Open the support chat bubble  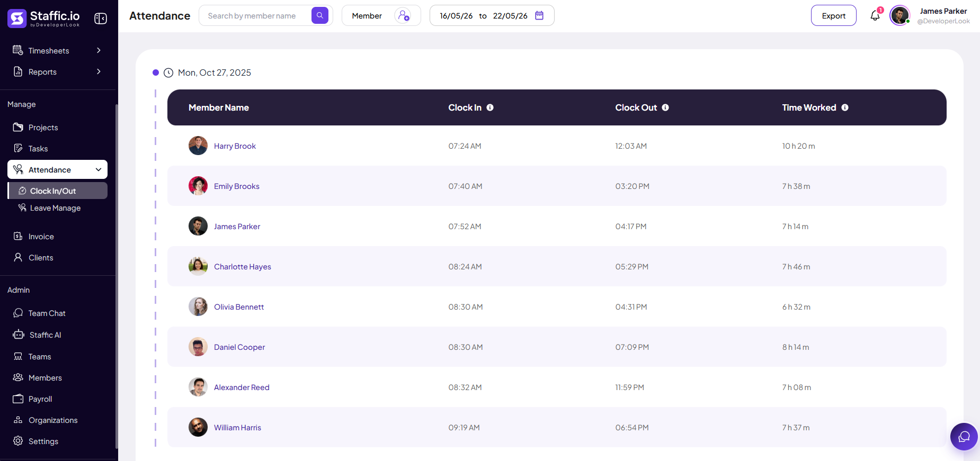click(964, 437)
